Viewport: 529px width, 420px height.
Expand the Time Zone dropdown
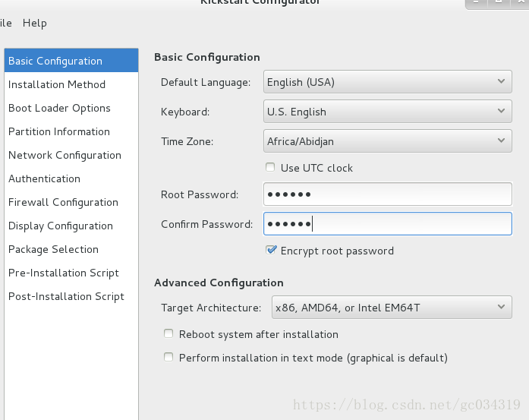point(387,141)
